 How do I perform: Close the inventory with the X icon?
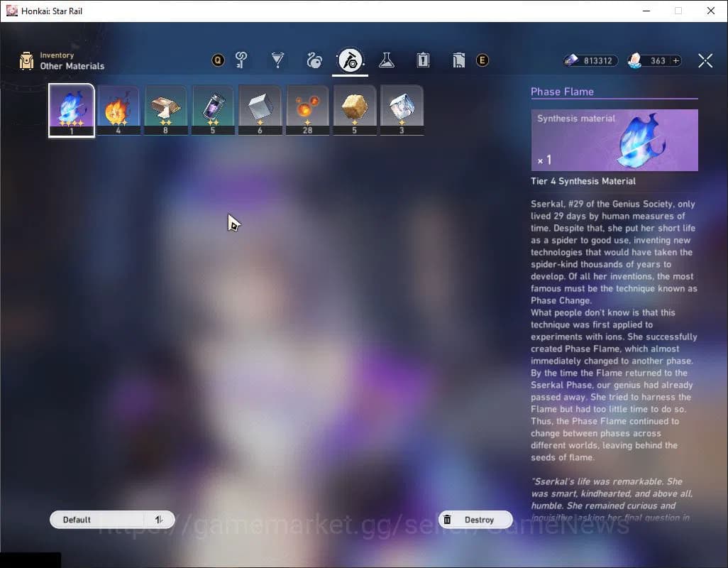[705, 61]
